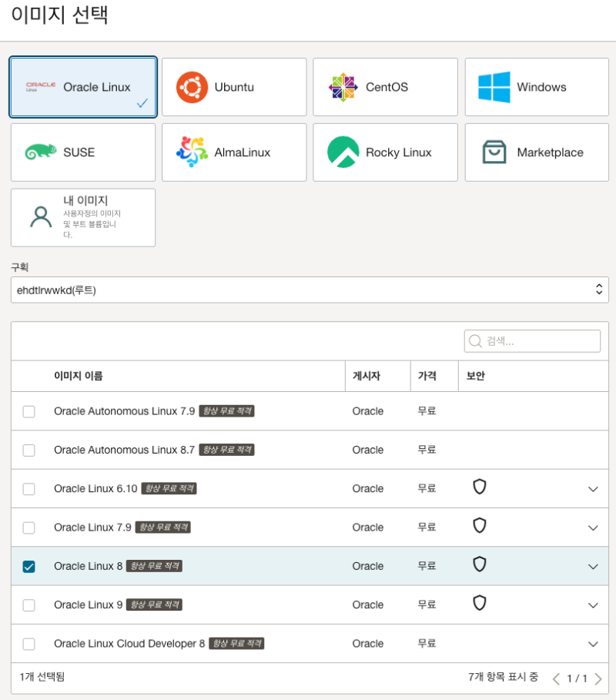Open the 구획 compartment dropdown

[310, 290]
